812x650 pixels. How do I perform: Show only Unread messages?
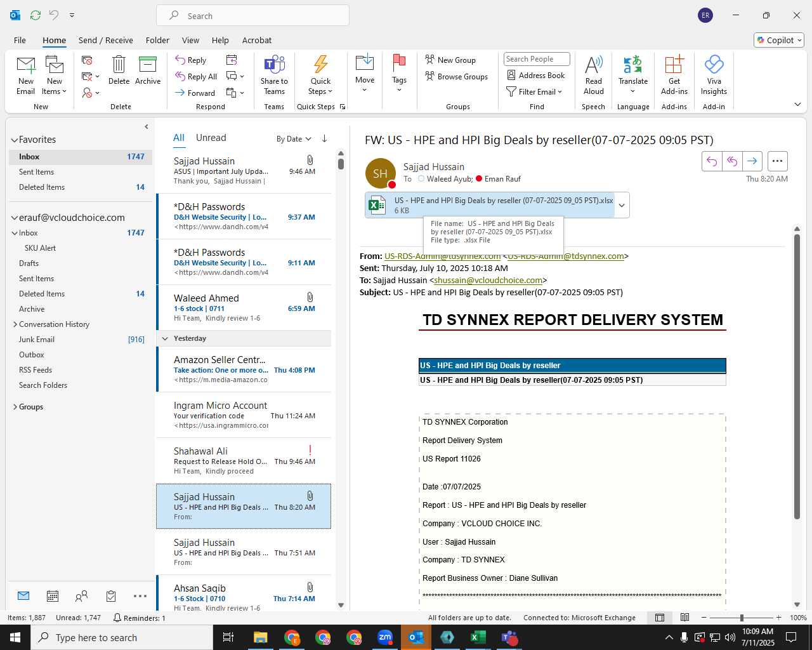point(211,138)
